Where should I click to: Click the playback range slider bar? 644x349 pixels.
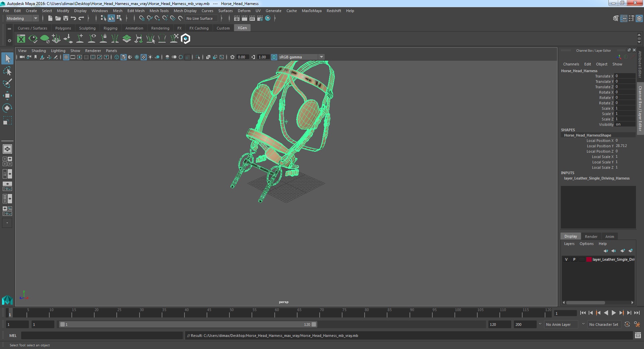click(x=188, y=325)
